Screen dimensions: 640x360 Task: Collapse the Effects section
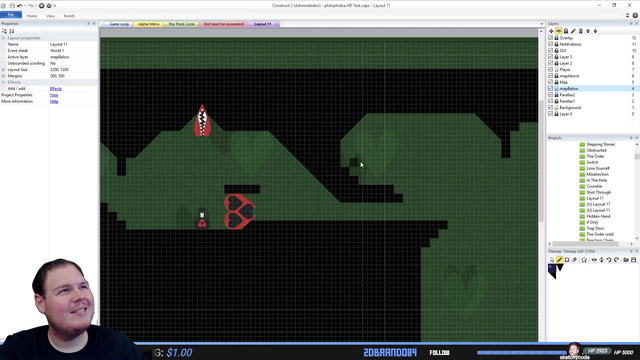coord(3,82)
